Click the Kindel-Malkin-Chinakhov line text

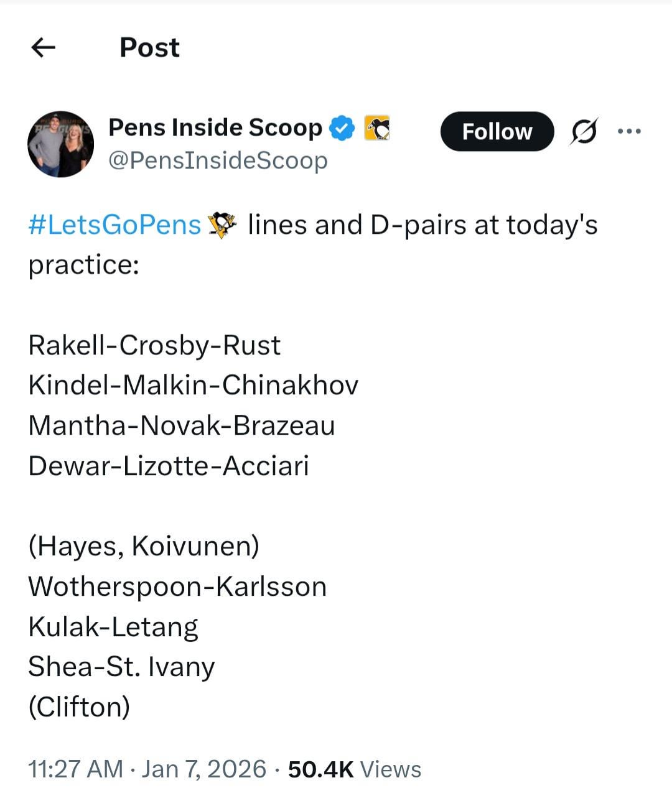click(194, 385)
